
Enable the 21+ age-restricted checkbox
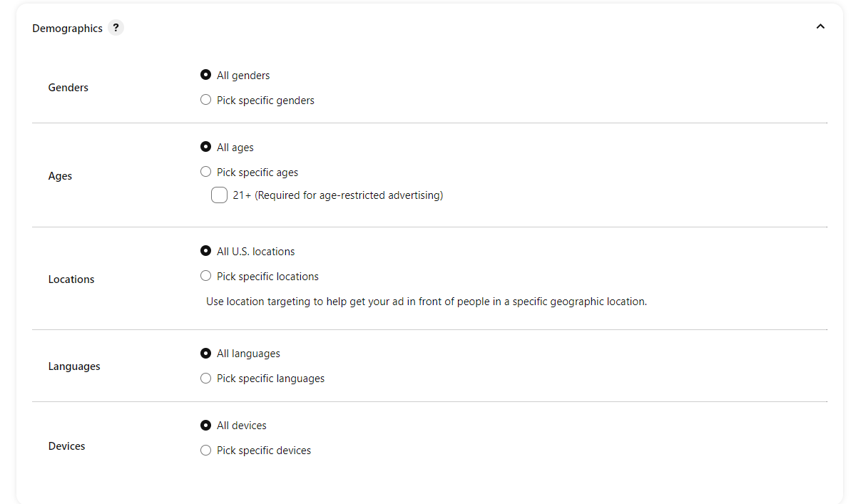click(x=219, y=195)
